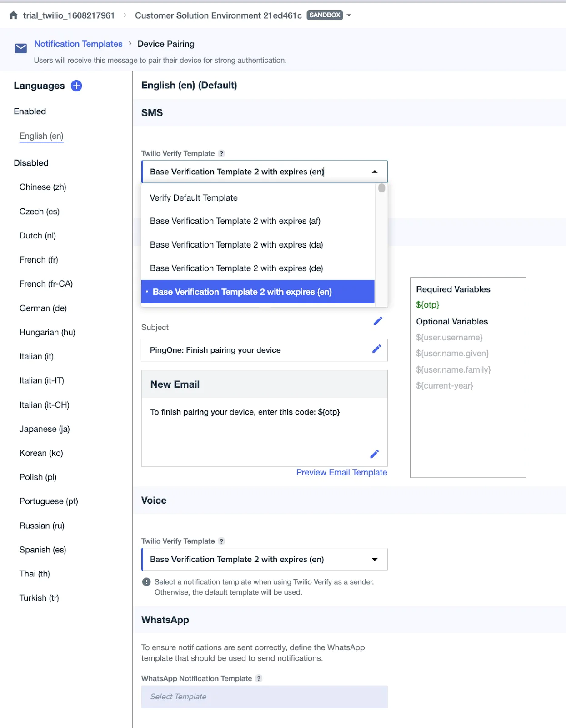
Task: Open the Notification Templates breadcrumb link
Action: (x=78, y=44)
